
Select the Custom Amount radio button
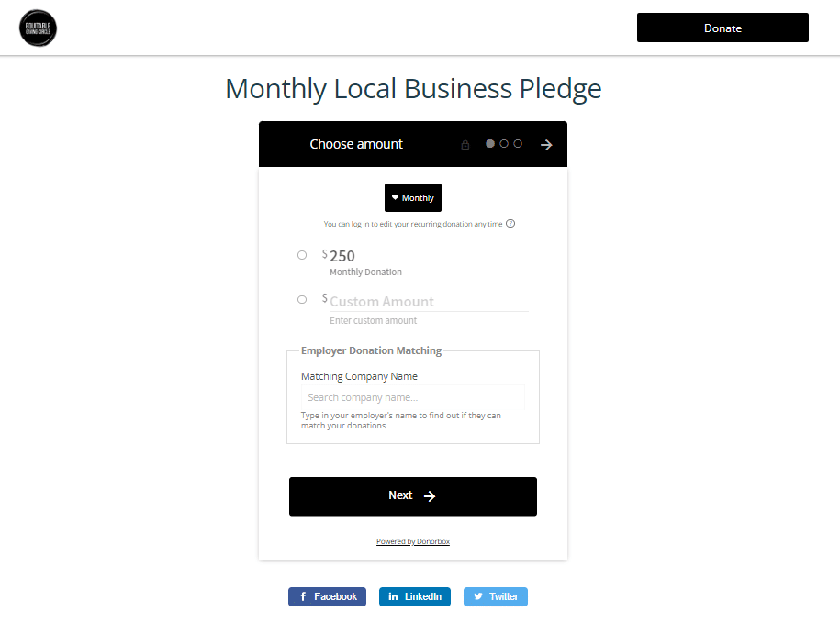[302, 299]
